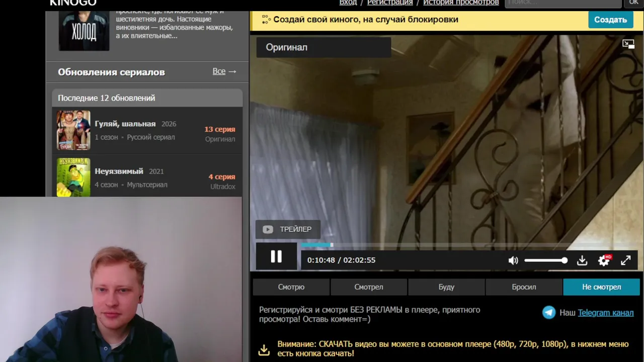The image size is (644, 362).
Task: Open the Неуязвимый poster thumbnail
Action: coord(73,177)
